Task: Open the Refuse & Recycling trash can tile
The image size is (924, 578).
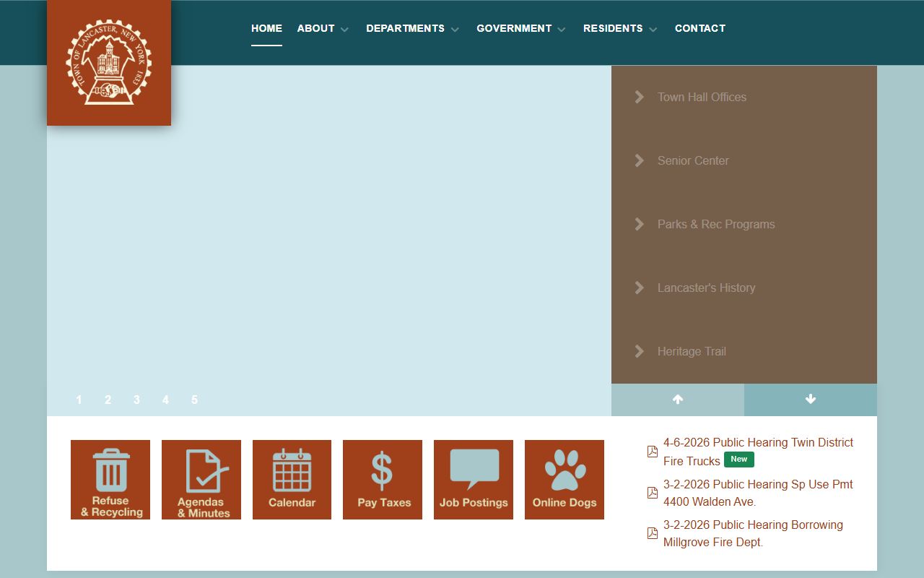Action: (110, 480)
